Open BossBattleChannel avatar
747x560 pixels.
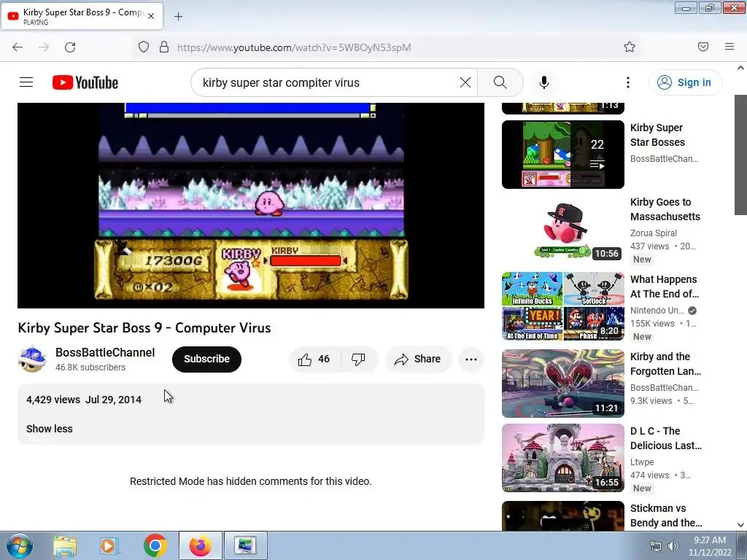pos(32,359)
